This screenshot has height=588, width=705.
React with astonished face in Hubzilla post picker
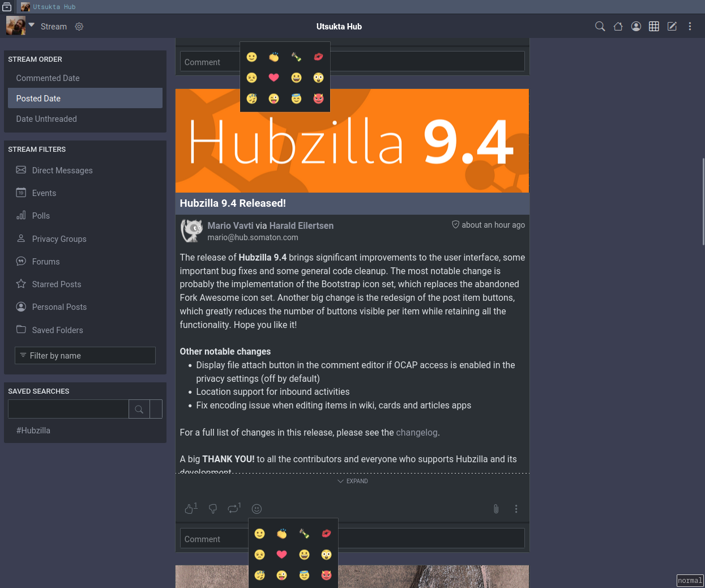[x=326, y=555]
